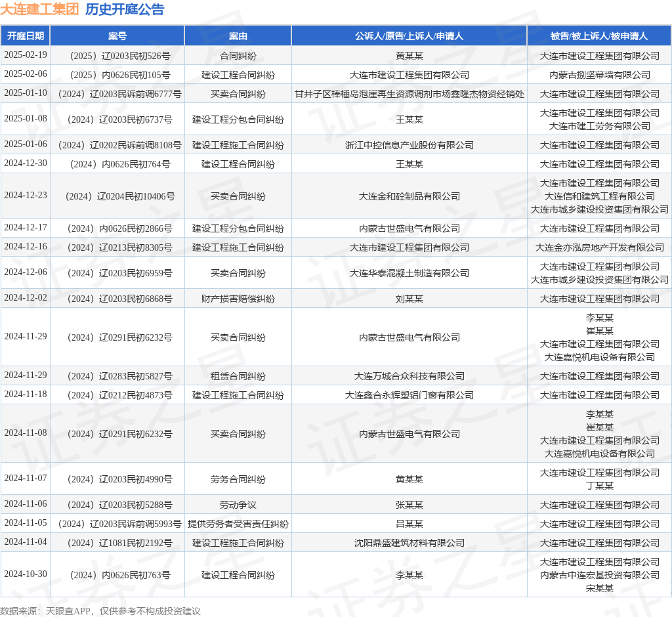The image size is (672, 617).
Task: Click defendant 大连金亦泓房地产开发有限公司
Action: 600,247
